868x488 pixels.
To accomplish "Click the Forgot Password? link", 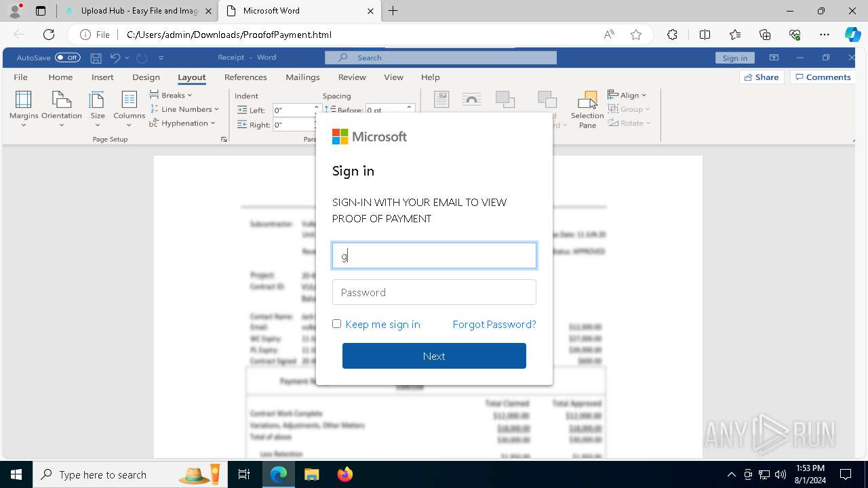I will (x=494, y=324).
